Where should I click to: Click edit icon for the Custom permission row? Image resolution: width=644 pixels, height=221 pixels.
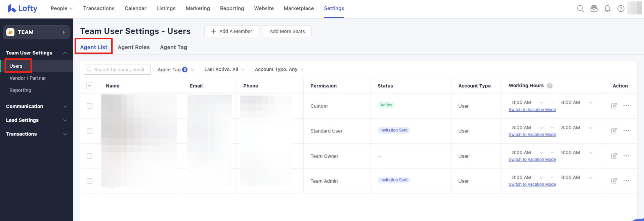point(614,106)
